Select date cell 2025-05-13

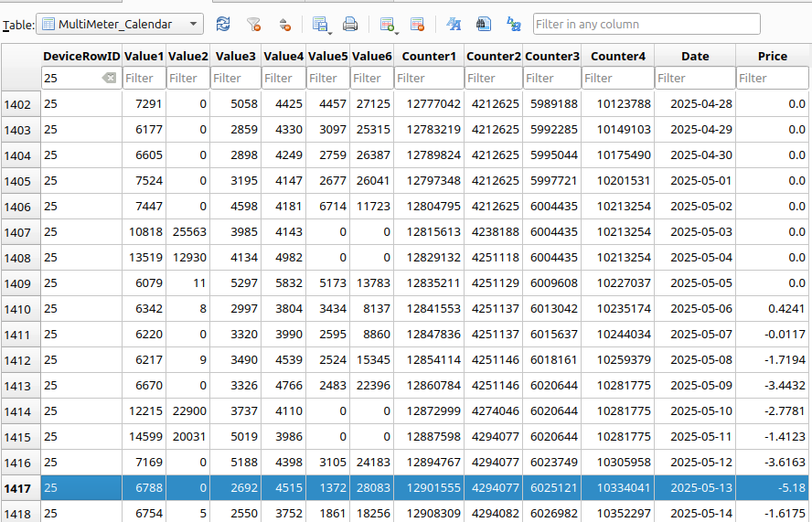click(696, 488)
